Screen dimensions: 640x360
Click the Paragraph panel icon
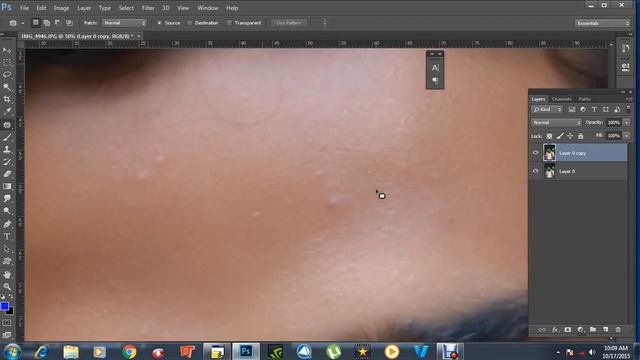click(x=435, y=81)
